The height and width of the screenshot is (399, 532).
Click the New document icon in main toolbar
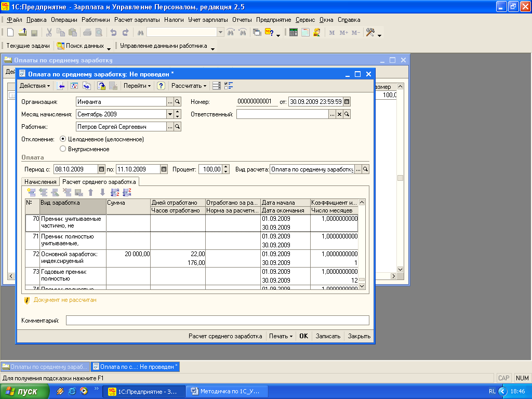pos(10,32)
